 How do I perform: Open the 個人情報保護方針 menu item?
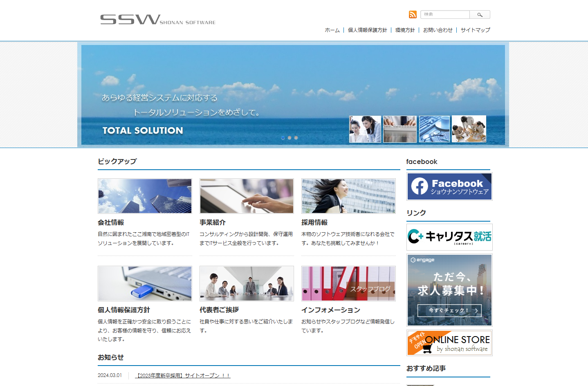pos(367,30)
